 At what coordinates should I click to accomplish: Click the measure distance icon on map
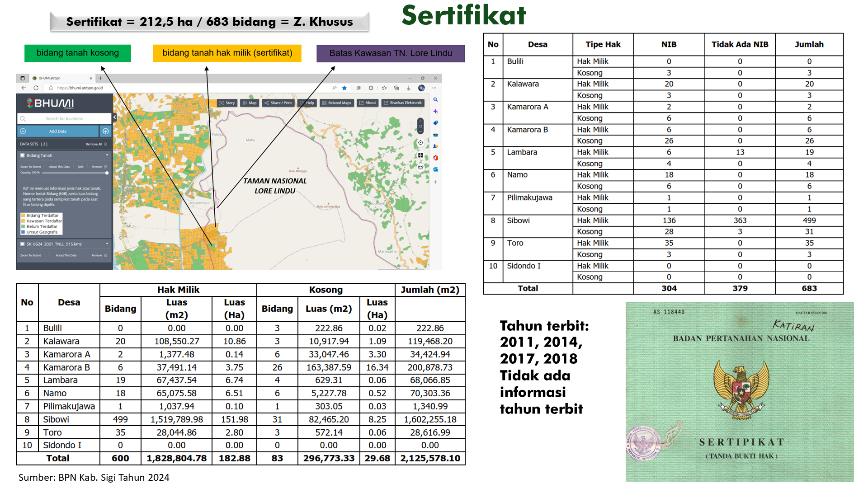click(x=420, y=167)
